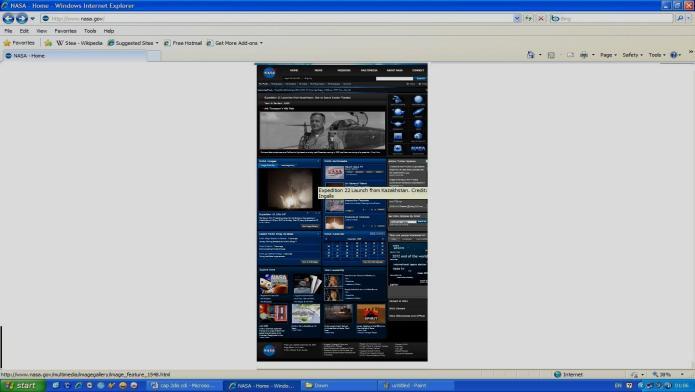Click the NASA logo on the webpage
This screenshot has height=392, width=695.
[269, 73]
